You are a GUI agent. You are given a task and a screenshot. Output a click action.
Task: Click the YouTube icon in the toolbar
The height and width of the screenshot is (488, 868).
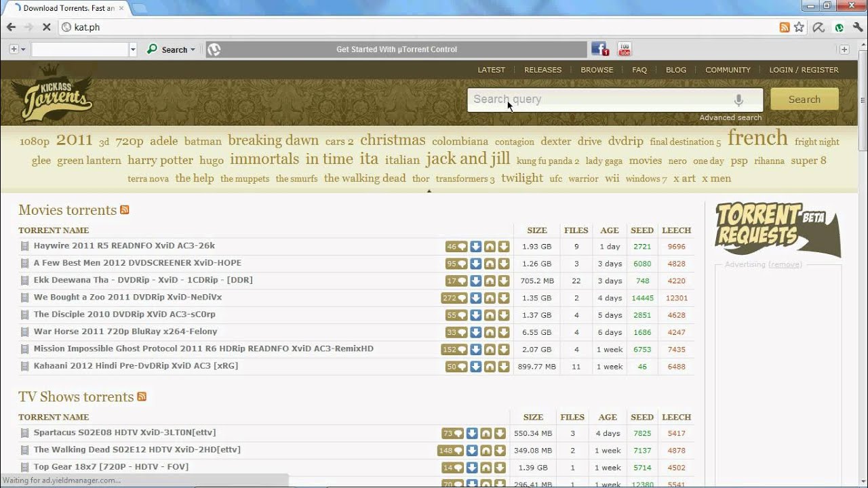point(625,49)
